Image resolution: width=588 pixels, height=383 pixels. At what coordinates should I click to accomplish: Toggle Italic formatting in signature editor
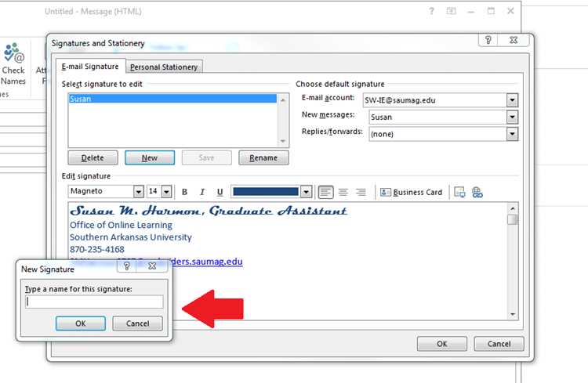(202, 192)
